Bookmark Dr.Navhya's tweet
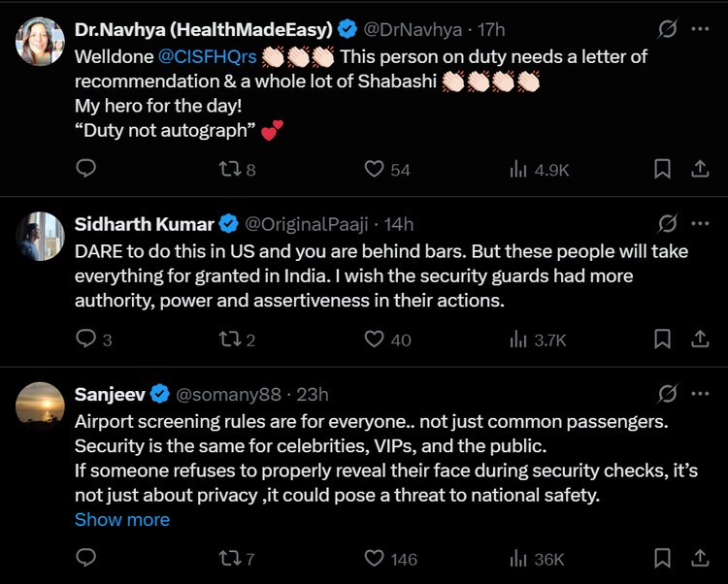The height and width of the screenshot is (584, 728). [x=662, y=169]
